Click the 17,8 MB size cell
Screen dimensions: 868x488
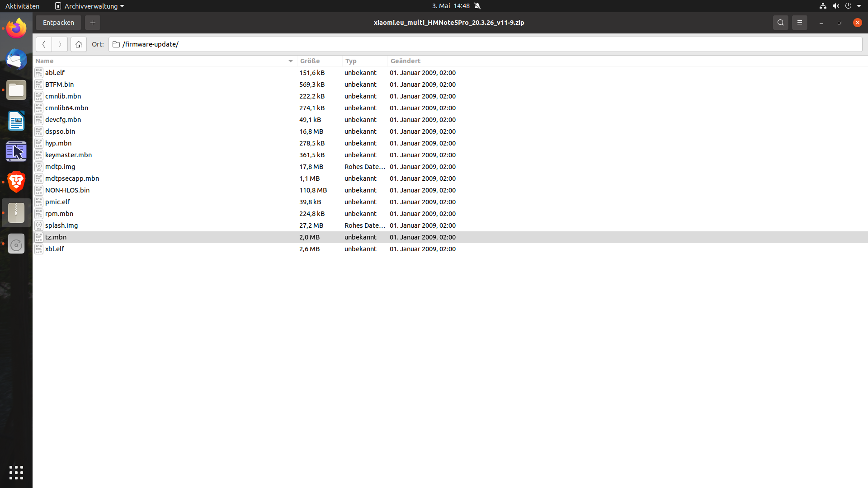click(311, 167)
